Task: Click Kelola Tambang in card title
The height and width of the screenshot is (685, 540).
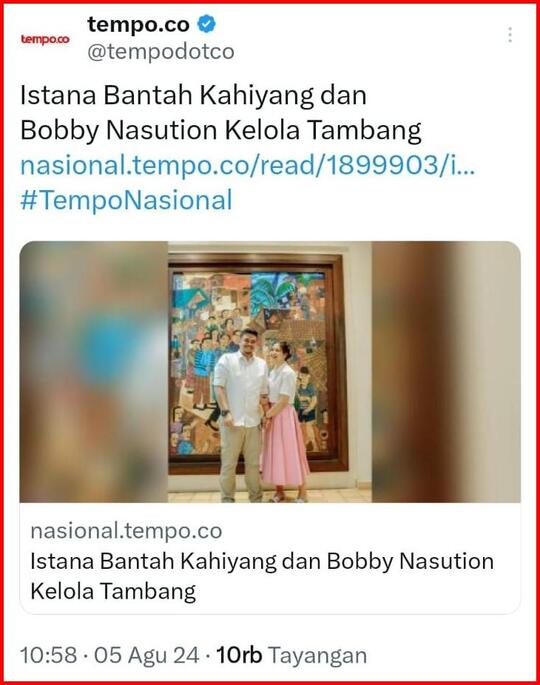Action: coord(113,592)
